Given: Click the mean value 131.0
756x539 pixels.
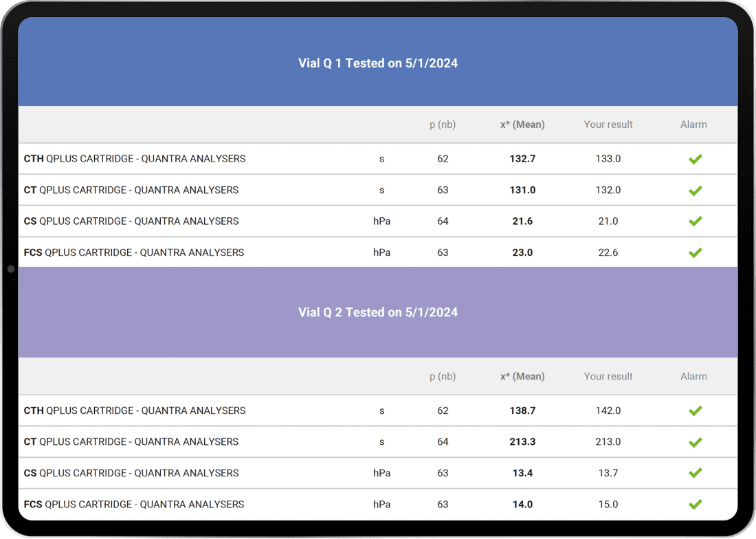Looking at the screenshot, I should (x=522, y=190).
